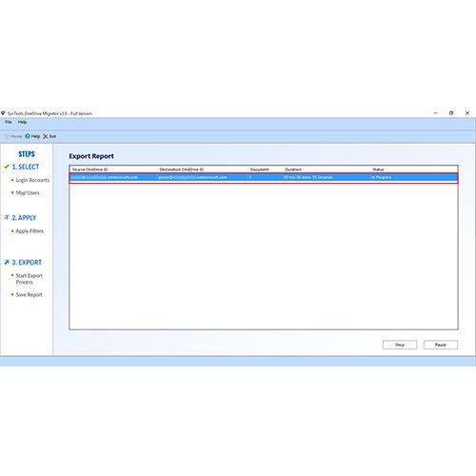Screen dimensions: 476x476
Task: Maximize the OneDrive Migrator window
Action: (x=451, y=113)
